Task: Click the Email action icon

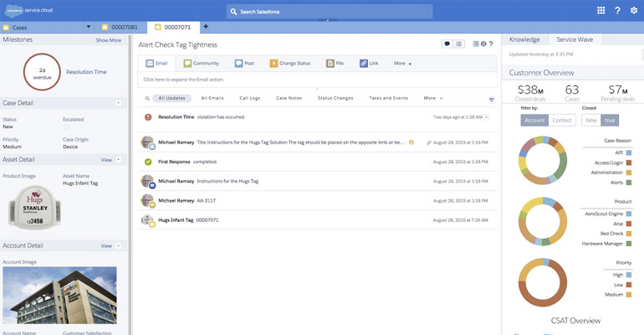Action: point(150,64)
